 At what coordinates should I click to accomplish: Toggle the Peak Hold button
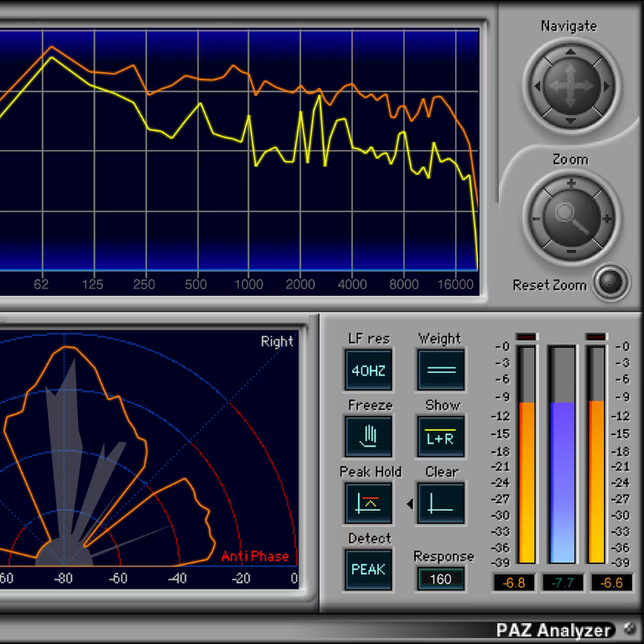(x=368, y=502)
